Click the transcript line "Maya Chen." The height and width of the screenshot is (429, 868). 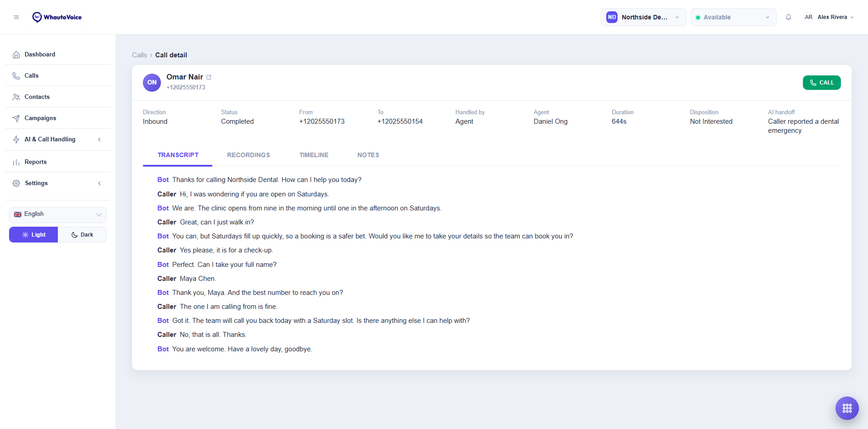pos(198,279)
